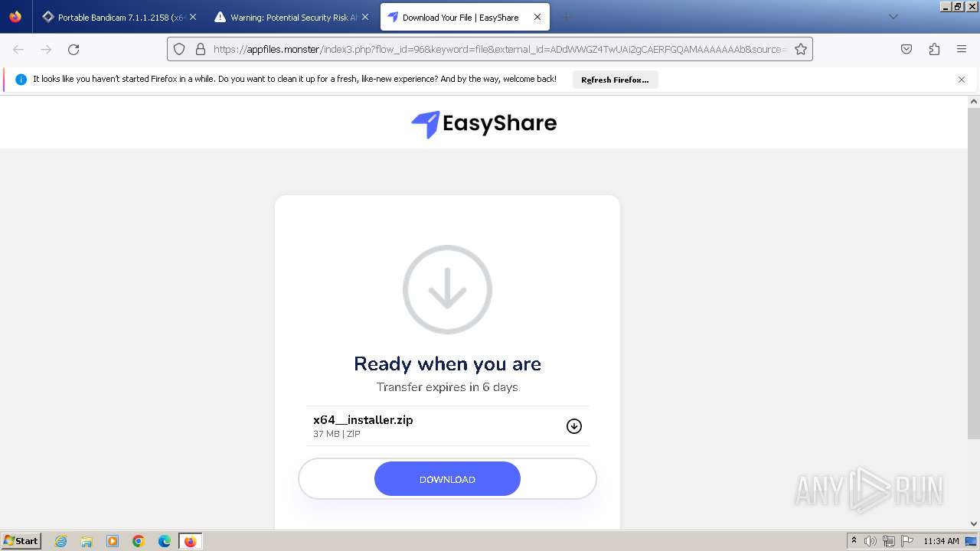
Task: Open a new tab with plus button
Action: click(x=567, y=17)
